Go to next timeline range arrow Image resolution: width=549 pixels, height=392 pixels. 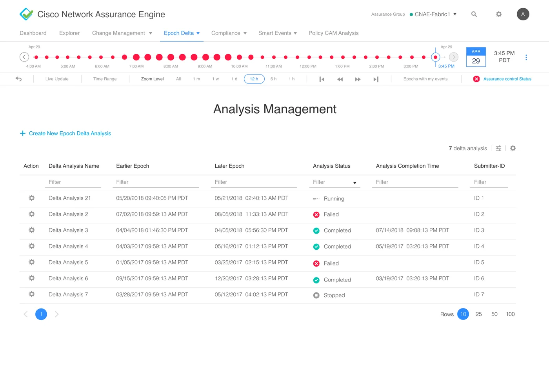tap(454, 57)
